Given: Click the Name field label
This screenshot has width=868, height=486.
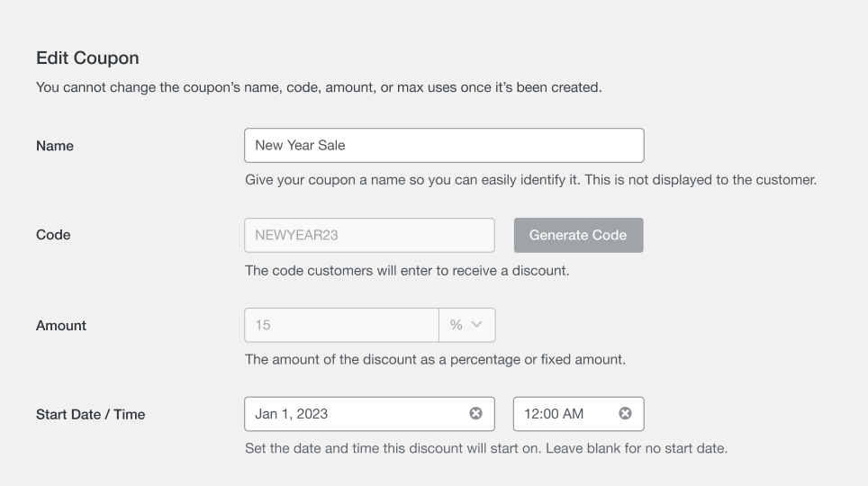Looking at the screenshot, I should (55, 146).
